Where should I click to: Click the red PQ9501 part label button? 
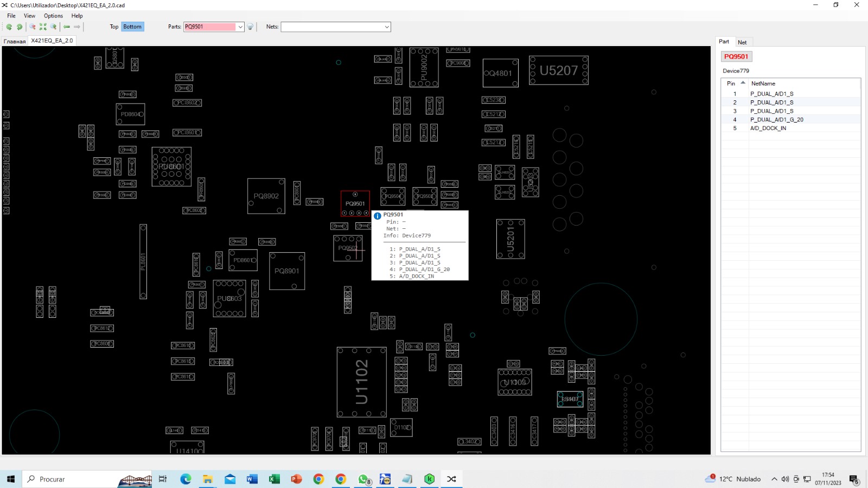[x=736, y=56]
